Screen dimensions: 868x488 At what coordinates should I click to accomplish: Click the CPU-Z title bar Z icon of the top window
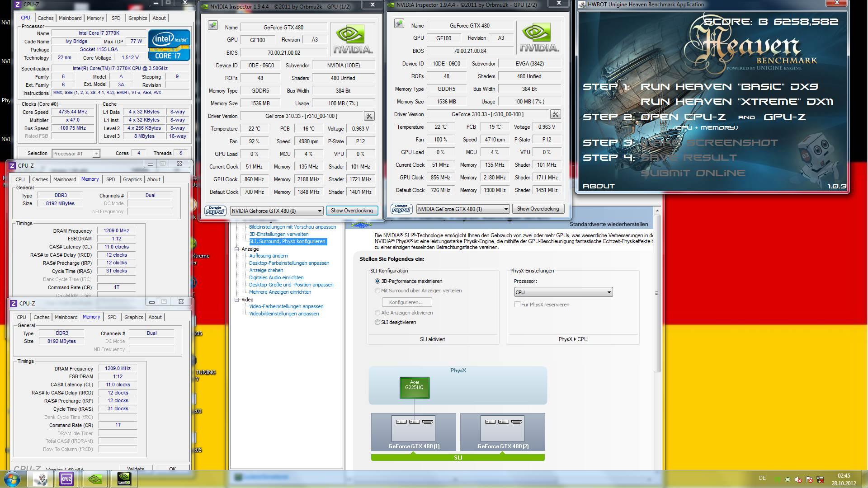point(17,5)
